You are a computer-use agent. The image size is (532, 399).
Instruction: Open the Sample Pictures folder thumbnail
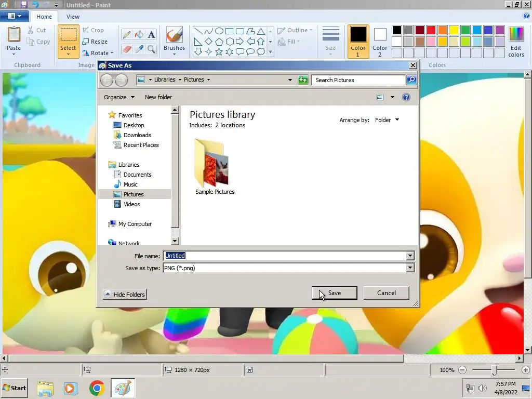pos(215,167)
